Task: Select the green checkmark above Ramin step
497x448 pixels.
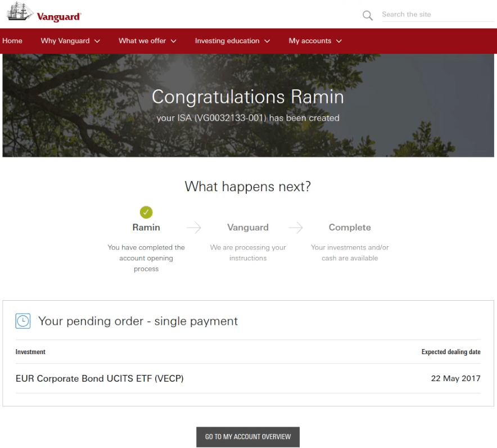Action: pos(146,212)
